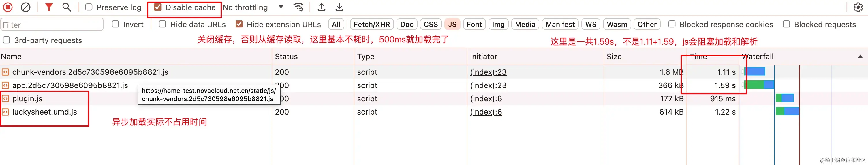Open the network search magnifier
Screen dimensions: 868x165
coord(67,7)
